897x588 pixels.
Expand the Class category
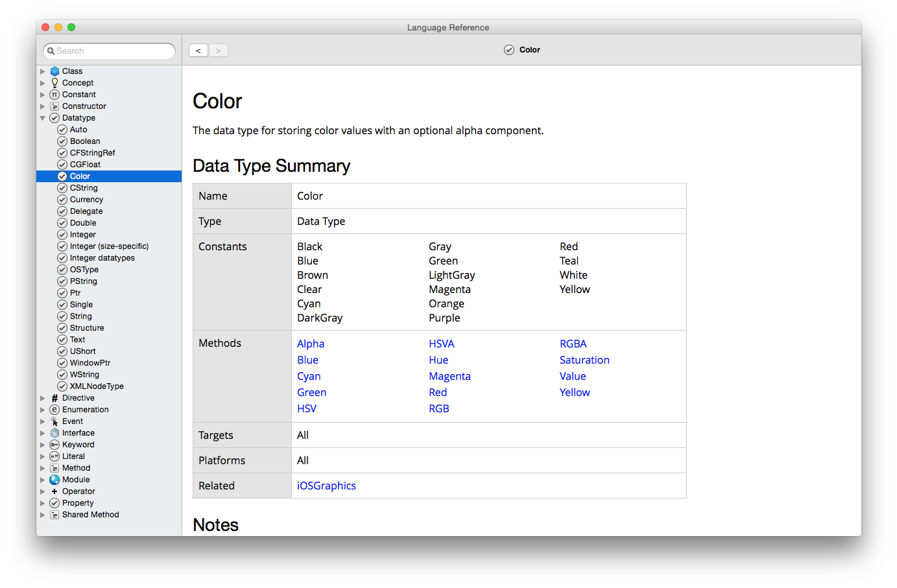pos(43,71)
